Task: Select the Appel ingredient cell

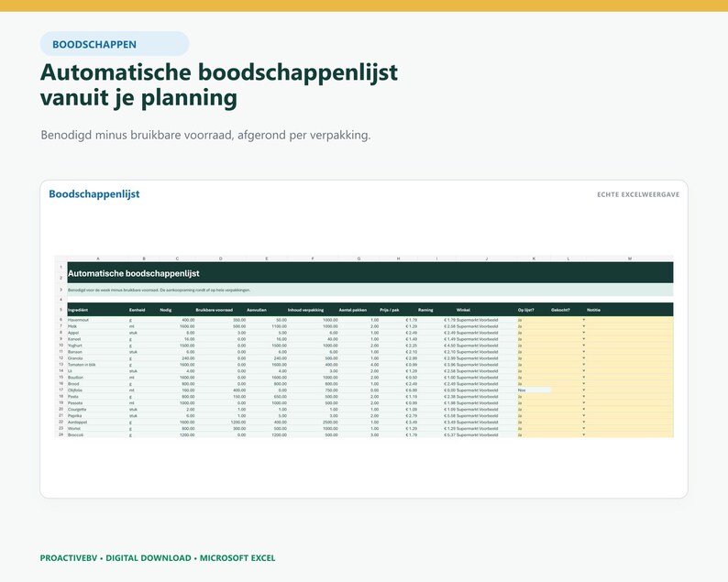Action: (97, 333)
